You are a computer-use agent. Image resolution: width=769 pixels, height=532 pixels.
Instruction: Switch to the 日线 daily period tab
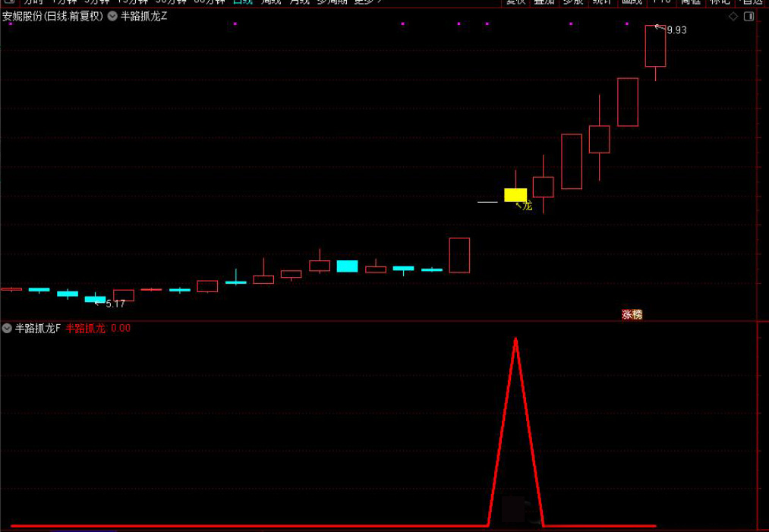(243, 2)
